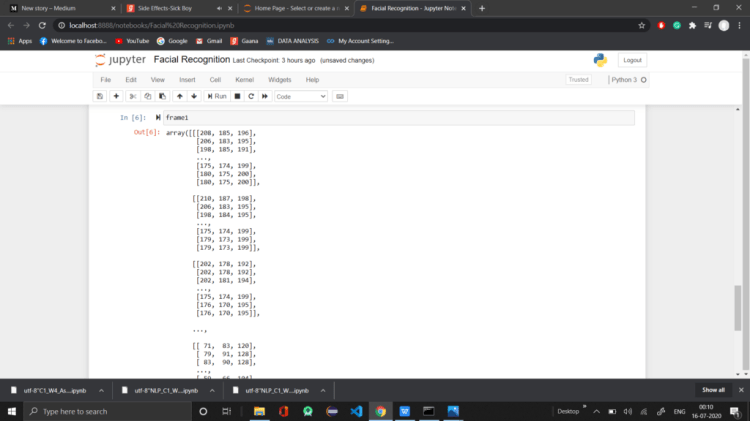Image resolution: width=750 pixels, height=421 pixels.
Task: Restart the kernel using circular arrow icon
Action: 250,96
